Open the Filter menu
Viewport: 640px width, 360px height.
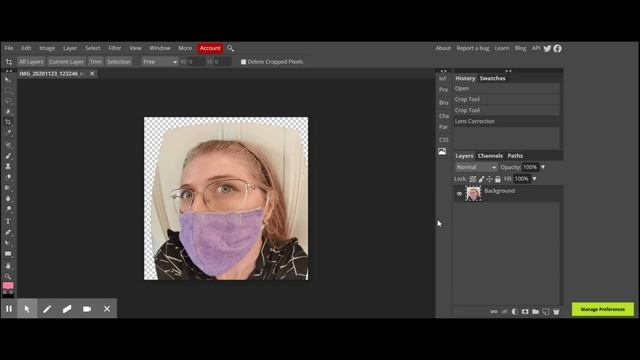(115, 48)
